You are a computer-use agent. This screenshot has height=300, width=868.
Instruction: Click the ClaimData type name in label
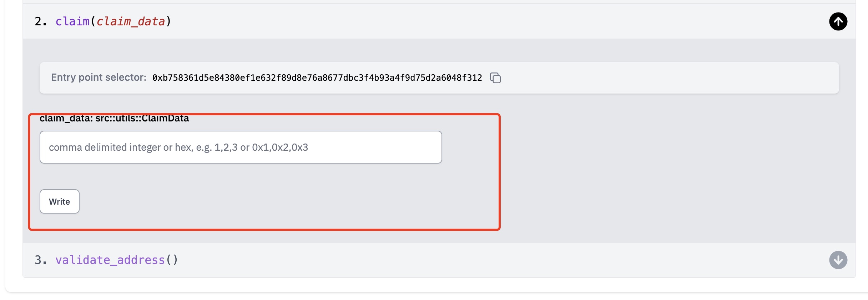tap(165, 118)
